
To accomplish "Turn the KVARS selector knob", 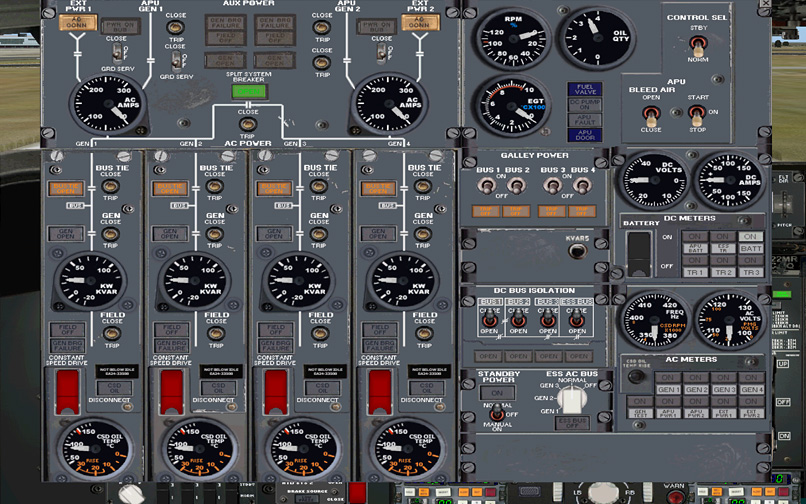I will 575,252.
